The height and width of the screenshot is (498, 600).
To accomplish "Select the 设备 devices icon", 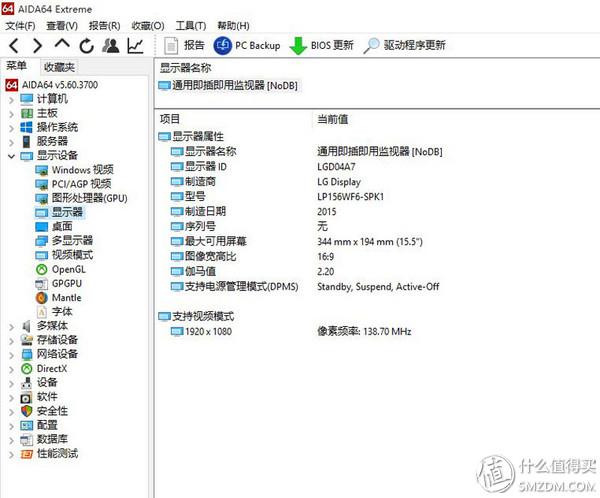I will (x=26, y=382).
